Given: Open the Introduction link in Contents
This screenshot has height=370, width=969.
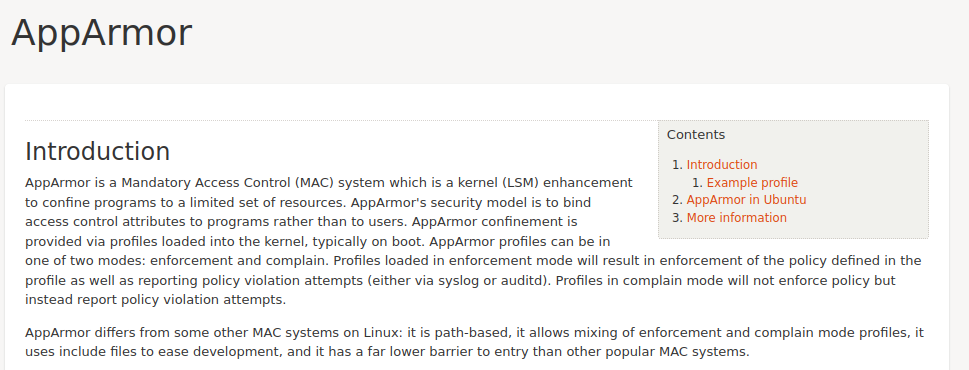Looking at the screenshot, I should point(722,165).
